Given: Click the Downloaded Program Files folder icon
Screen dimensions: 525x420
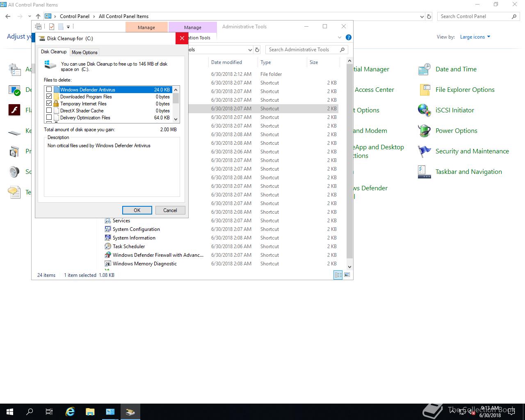Looking at the screenshot, I should click(56, 96).
